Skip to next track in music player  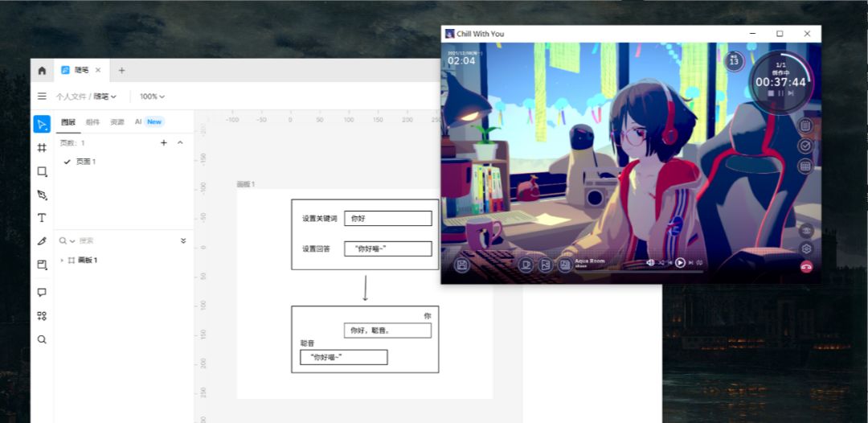pos(691,262)
